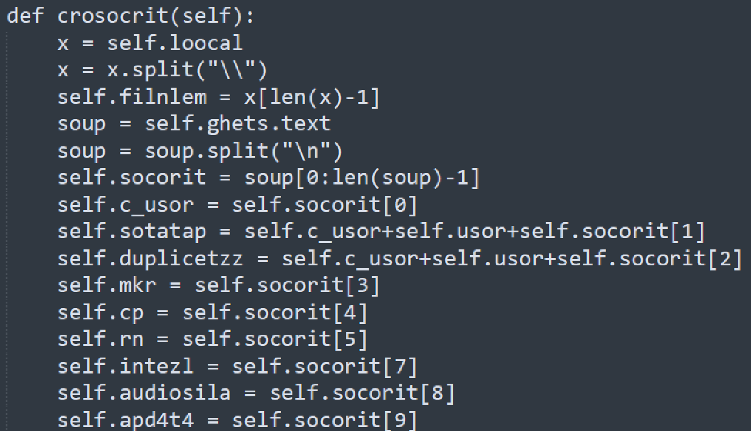
Task: Click soup[0:len(soup)-1] slice expression
Action: coord(362,178)
